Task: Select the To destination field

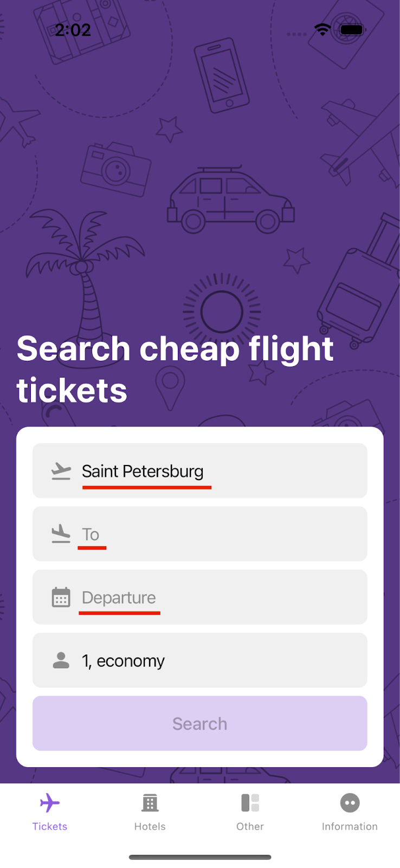Action: [x=200, y=534]
